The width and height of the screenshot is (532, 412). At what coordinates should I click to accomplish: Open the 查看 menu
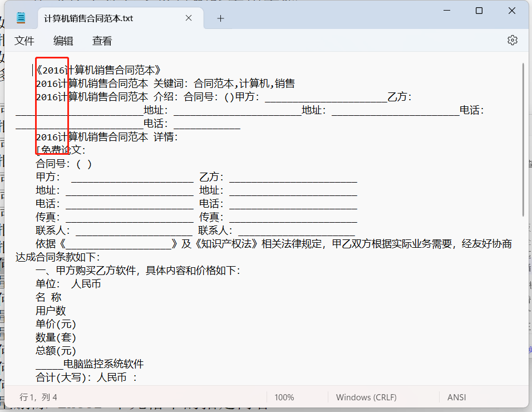101,41
